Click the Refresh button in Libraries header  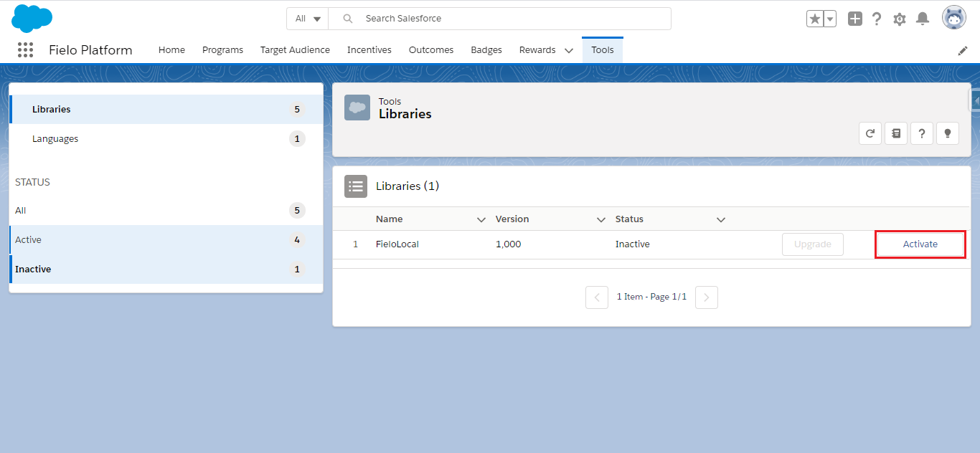click(870, 133)
